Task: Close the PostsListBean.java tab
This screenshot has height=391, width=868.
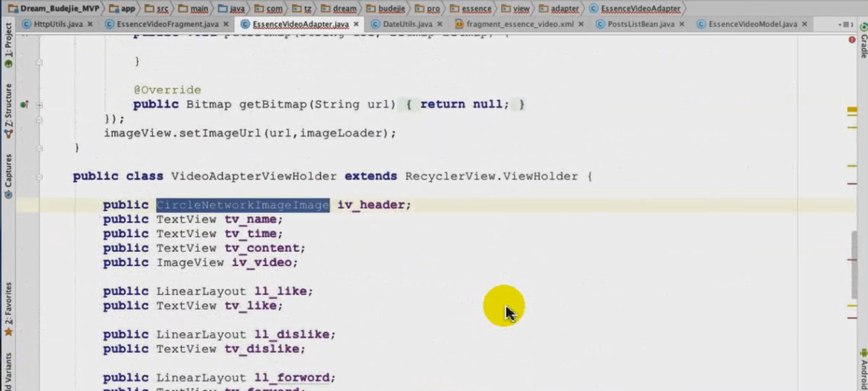Action: coord(682,24)
